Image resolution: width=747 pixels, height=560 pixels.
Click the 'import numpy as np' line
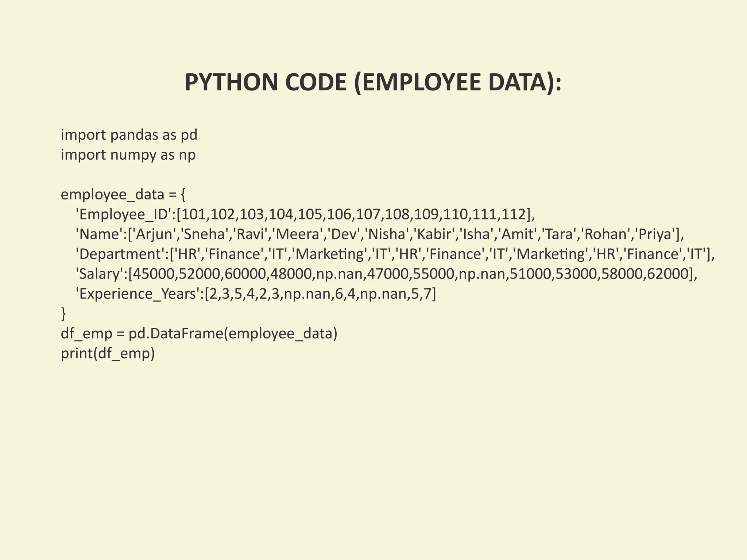point(128,155)
